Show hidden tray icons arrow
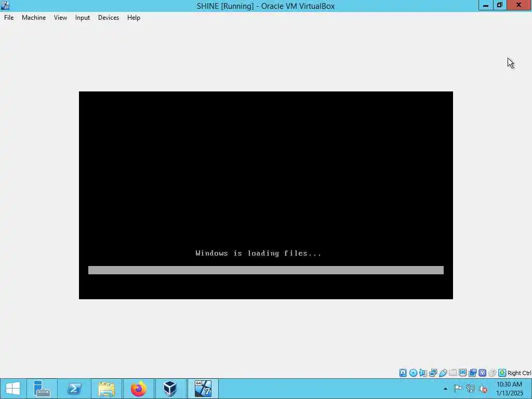Viewport: 532px width, 399px height. 445,389
